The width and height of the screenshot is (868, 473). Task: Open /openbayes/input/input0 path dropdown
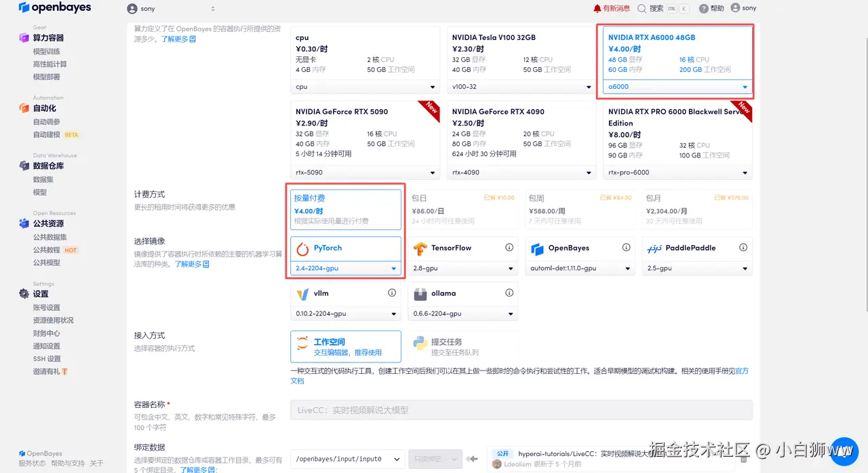pyautogui.click(x=348, y=459)
